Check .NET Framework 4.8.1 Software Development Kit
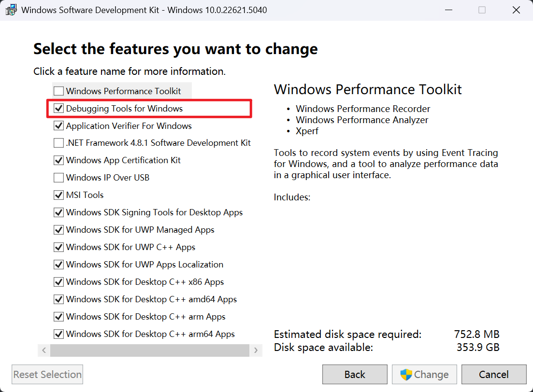 (58, 143)
